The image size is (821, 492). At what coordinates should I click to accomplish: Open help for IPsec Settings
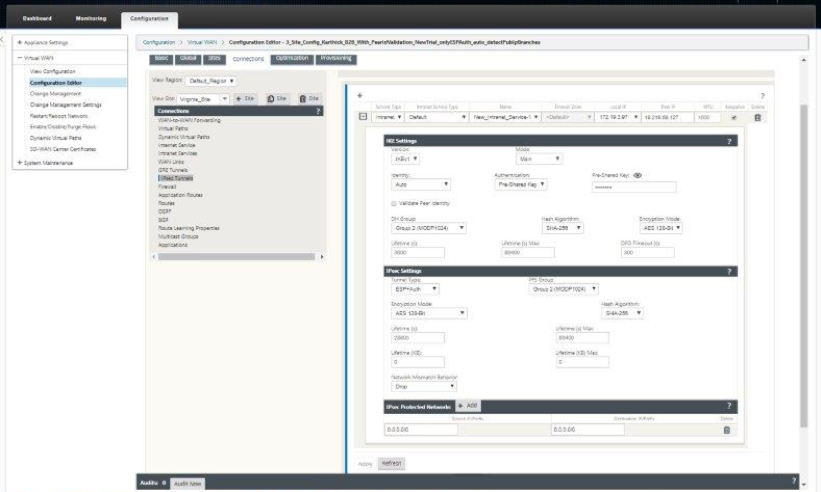click(x=729, y=271)
